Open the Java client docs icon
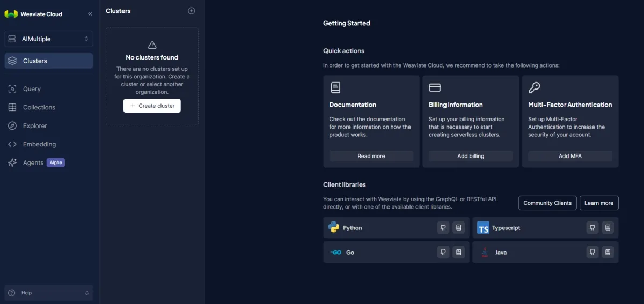The width and height of the screenshot is (644, 304). (x=608, y=252)
